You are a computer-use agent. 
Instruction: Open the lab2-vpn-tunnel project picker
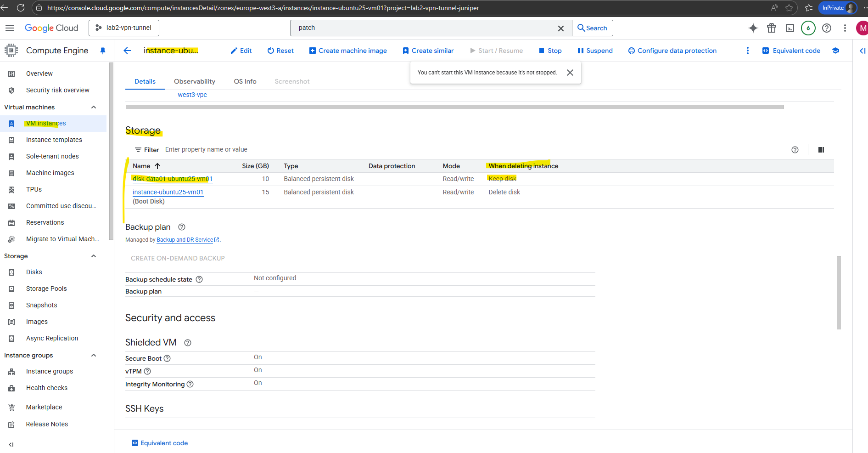tap(124, 28)
